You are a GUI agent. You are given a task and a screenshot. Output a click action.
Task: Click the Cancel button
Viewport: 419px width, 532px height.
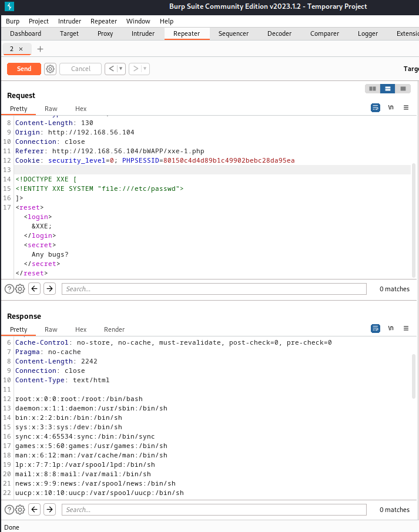point(81,69)
